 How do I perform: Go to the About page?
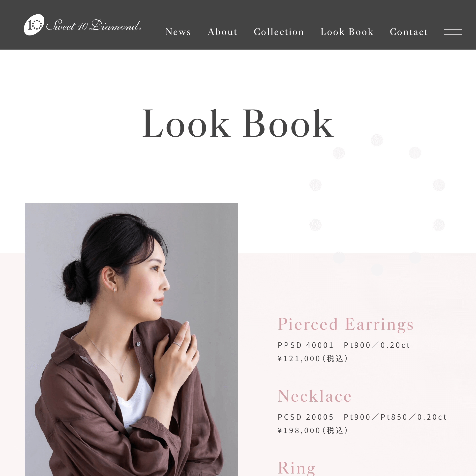(x=223, y=32)
